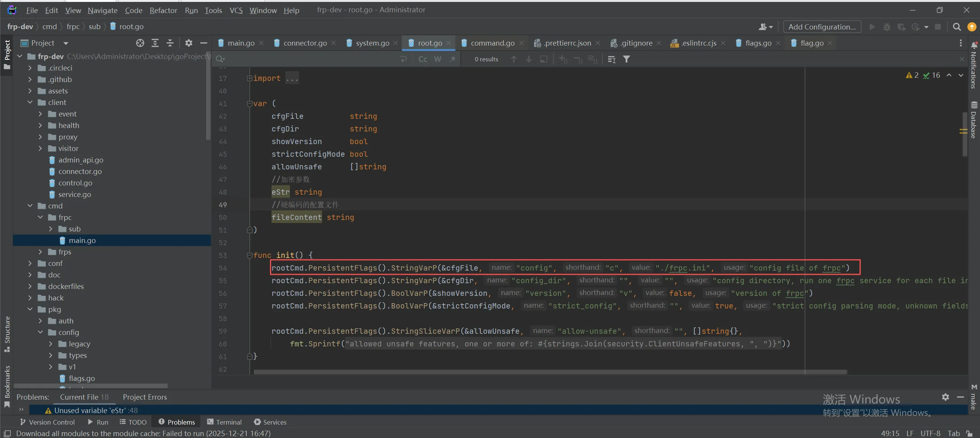Viewport: 980px width, 438px height.
Task: Click Collapse All icon in Project panel
Action: click(170, 43)
